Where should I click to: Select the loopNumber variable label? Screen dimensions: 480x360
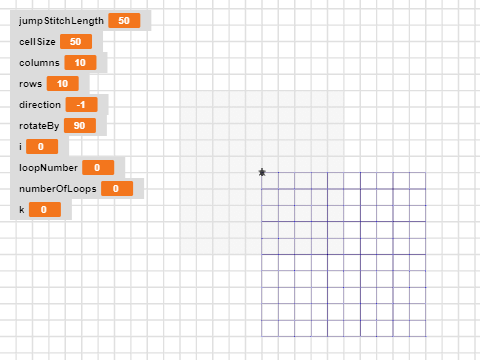48,168
